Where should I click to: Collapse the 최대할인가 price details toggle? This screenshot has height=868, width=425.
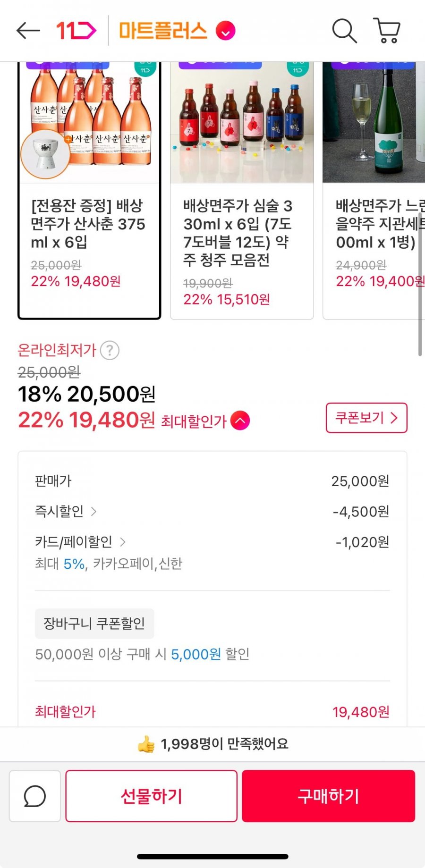coord(240,421)
